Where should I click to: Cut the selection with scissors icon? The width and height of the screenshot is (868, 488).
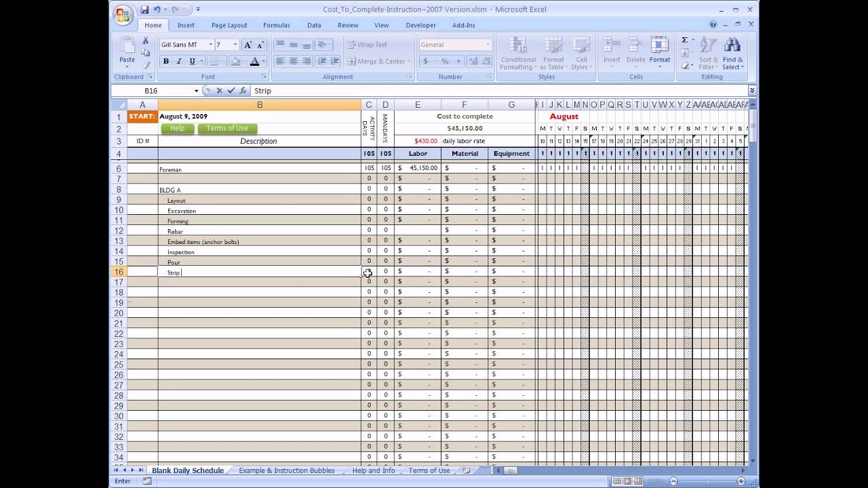point(145,41)
